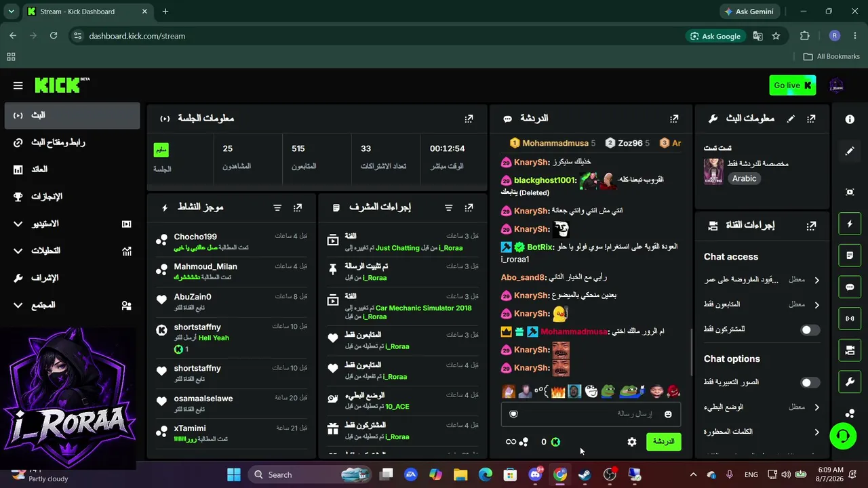Open the emoji picker in chat input

(x=668, y=414)
